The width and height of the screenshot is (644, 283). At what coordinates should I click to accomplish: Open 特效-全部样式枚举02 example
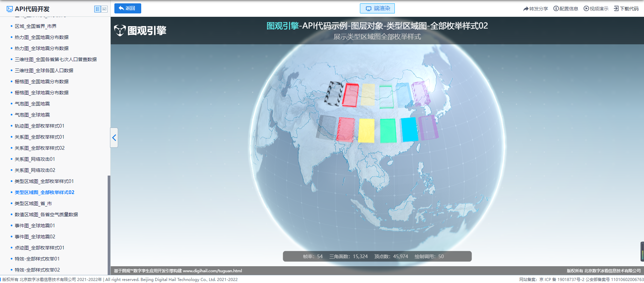pyautogui.click(x=37, y=270)
